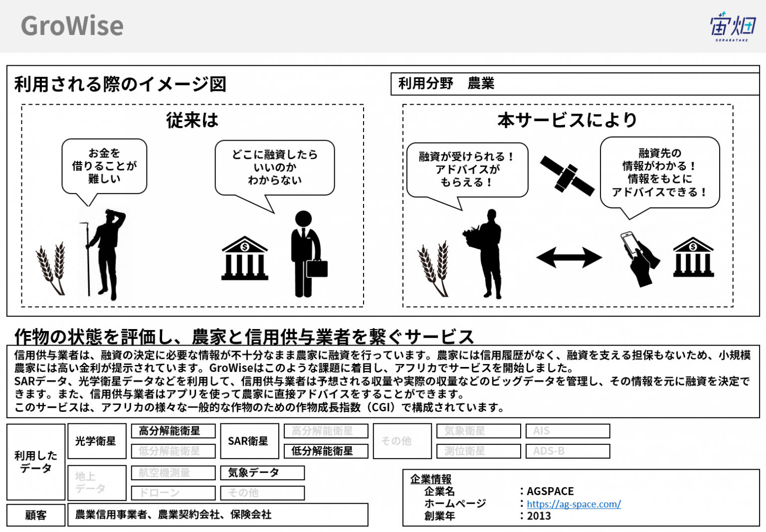Viewport: 766px width, 532px height.
Task: Select the greyed '航空機測量' box
Action: tap(174, 473)
